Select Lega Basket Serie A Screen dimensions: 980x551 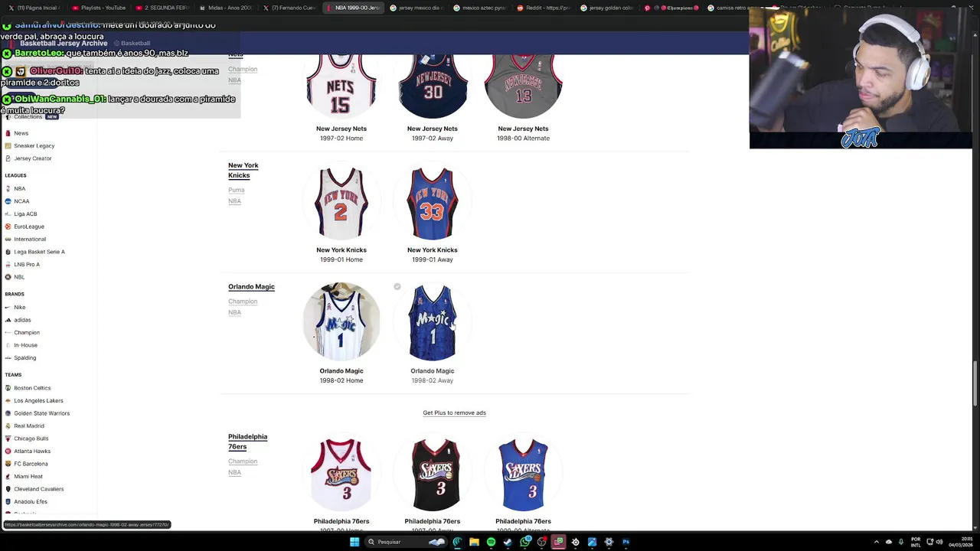[34, 252]
